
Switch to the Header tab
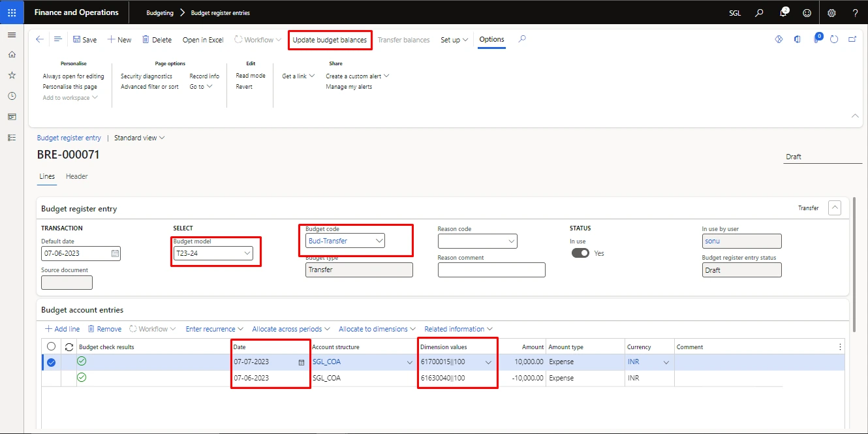(77, 176)
